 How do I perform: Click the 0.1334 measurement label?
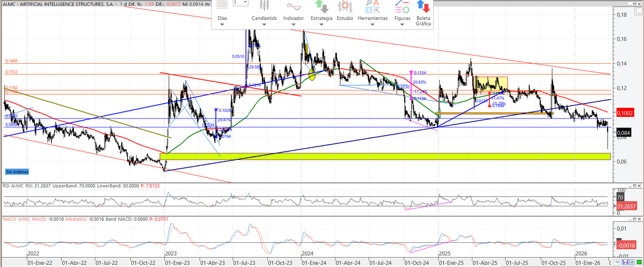(x=420, y=72)
